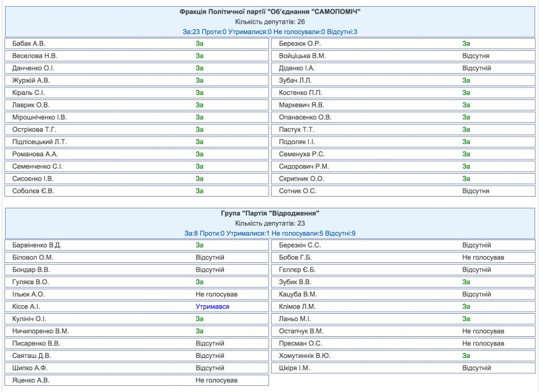Click the name Кулініч О.І.
The image size is (539, 392).
(29, 319)
